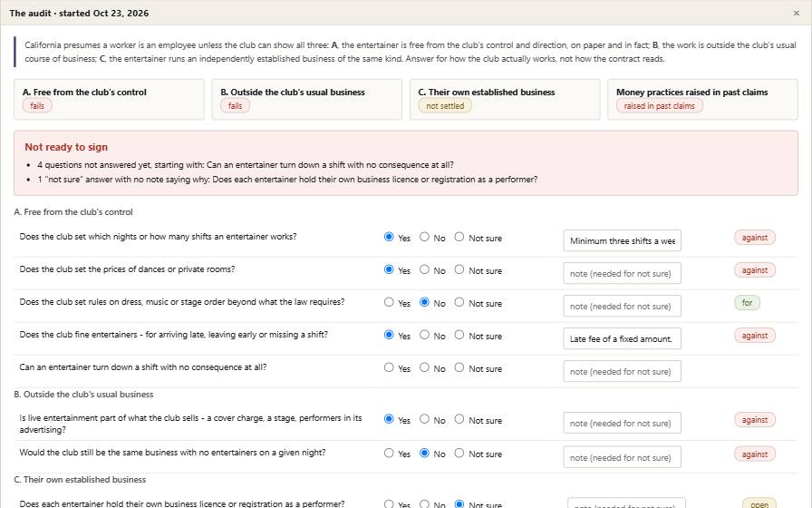The width and height of the screenshot is (812, 508).
Task: Open the 'A. Free from the club's control' card
Action: [110, 99]
